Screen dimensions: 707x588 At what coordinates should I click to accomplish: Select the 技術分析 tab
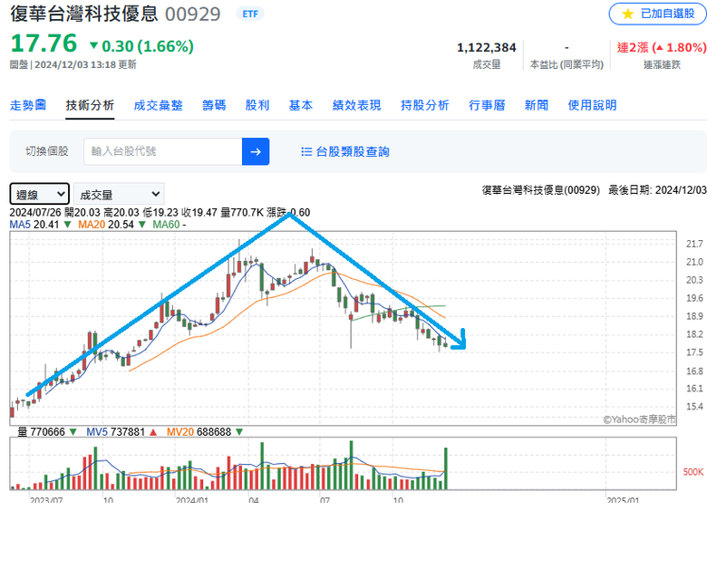(90, 105)
